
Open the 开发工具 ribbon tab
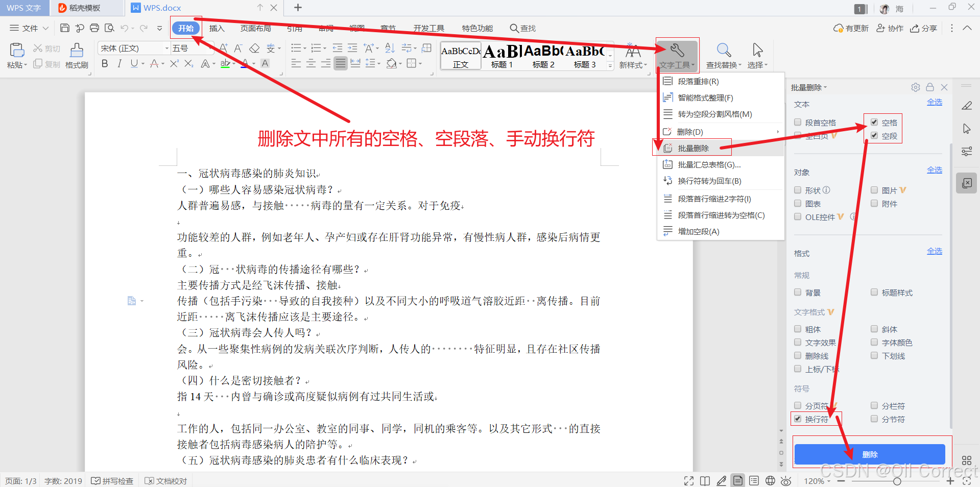point(429,28)
